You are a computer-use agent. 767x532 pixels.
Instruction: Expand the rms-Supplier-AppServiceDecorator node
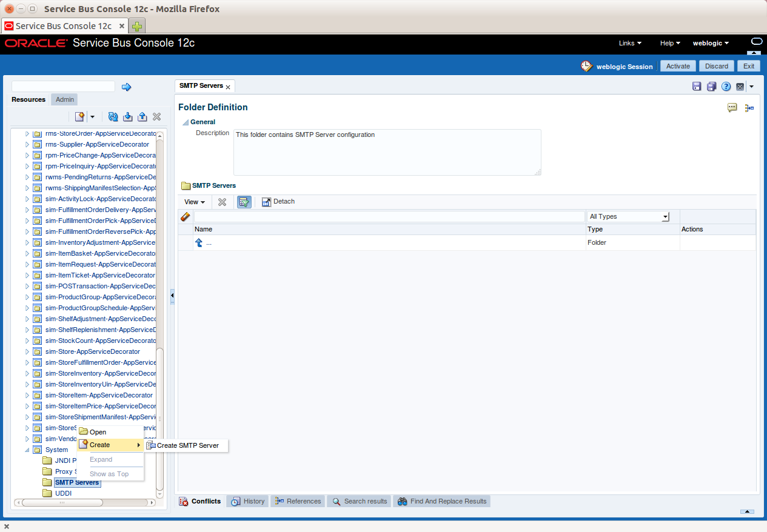coord(27,144)
